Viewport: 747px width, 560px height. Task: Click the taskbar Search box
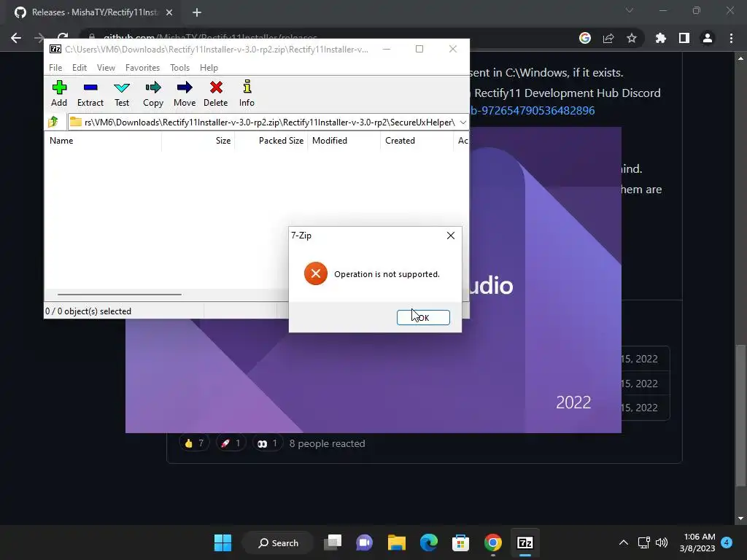pyautogui.click(x=278, y=542)
